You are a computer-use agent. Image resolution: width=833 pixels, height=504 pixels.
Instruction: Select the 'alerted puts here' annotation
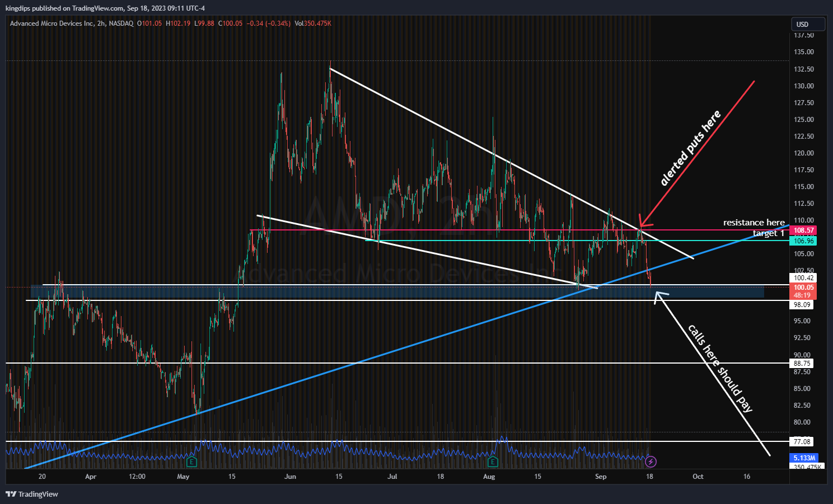pyautogui.click(x=690, y=148)
